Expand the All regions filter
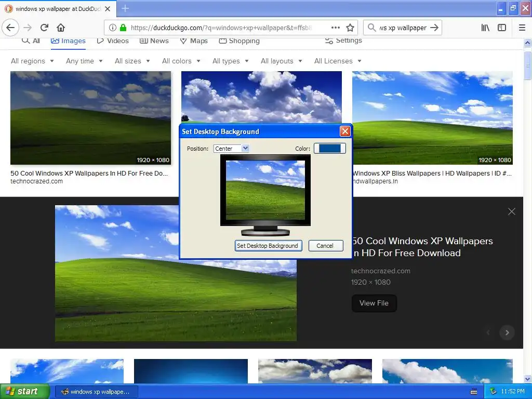The width and height of the screenshot is (532, 399). tap(32, 61)
